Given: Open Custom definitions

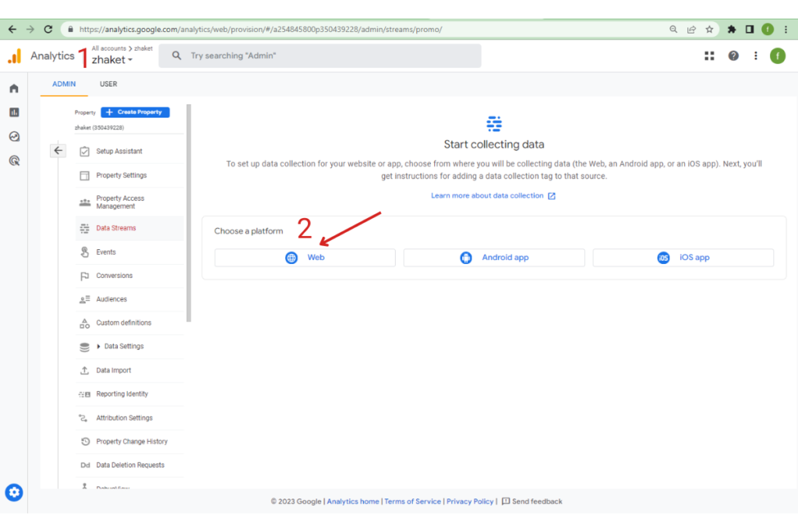Looking at the screenshot, I should pos(129,323).
